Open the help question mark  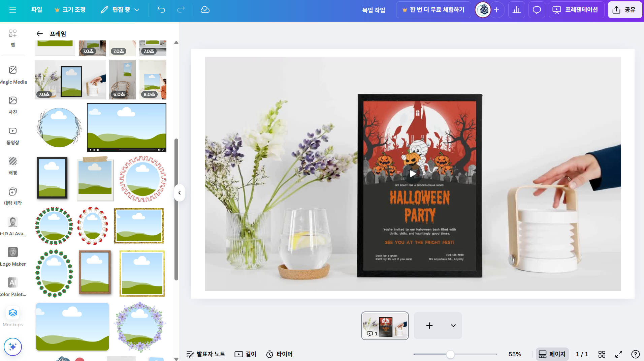[x=636, y=354]
